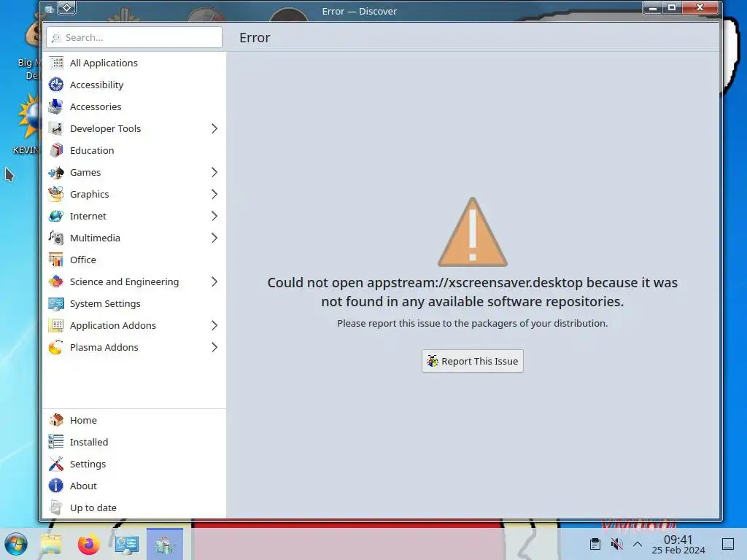Open the Installed applications label

pos(89,442)
